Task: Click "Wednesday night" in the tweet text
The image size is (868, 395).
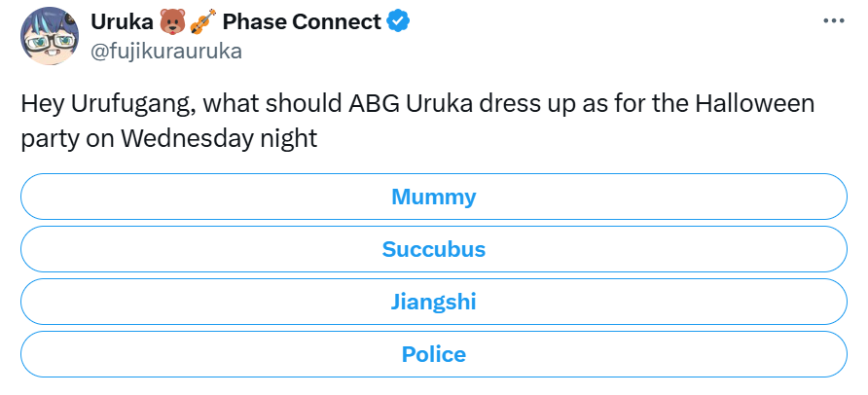Action: tap(221, 138)
